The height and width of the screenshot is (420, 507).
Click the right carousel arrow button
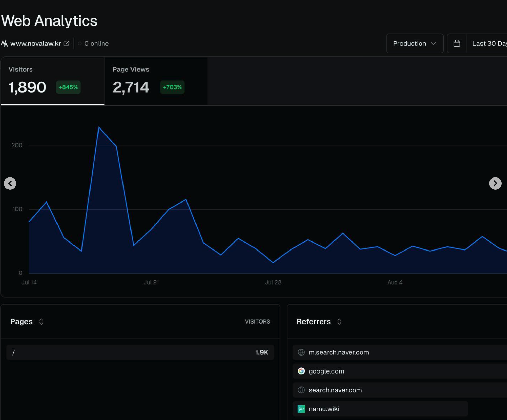pos(495,183)
